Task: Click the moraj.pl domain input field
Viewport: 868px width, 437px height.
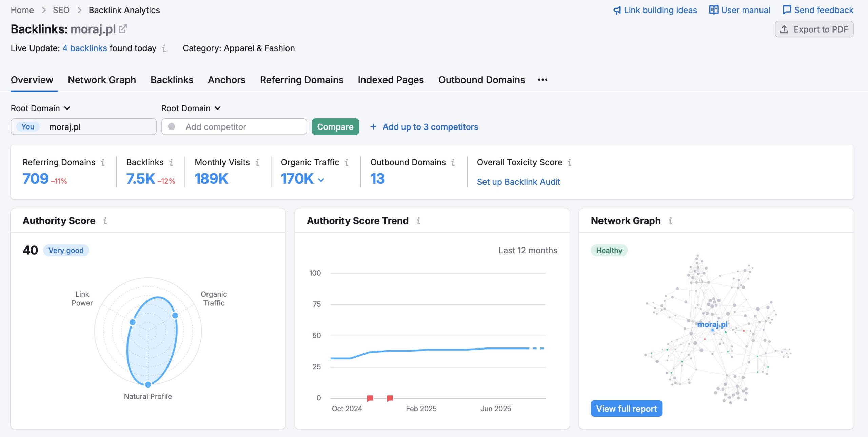Action: [x=83, y=127]
